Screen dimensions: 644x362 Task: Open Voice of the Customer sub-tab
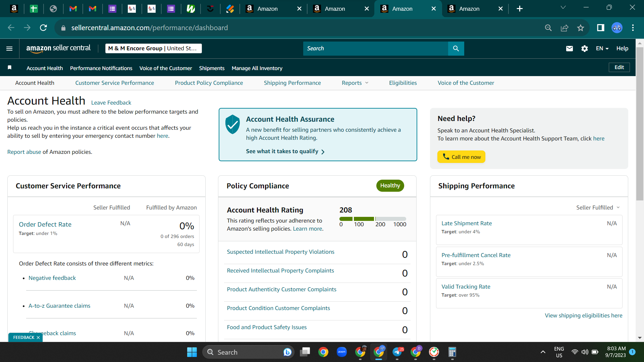pos(466,83)
